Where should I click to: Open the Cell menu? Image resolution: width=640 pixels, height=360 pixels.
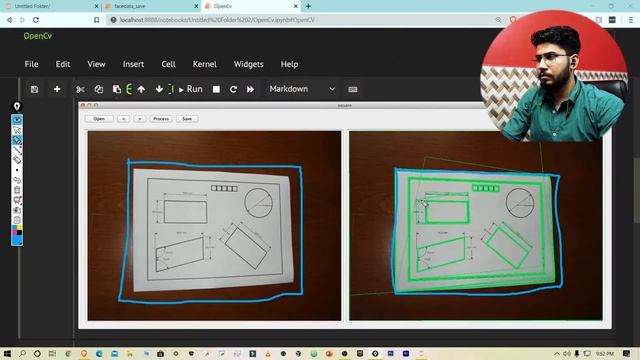[x=169, y=64]
